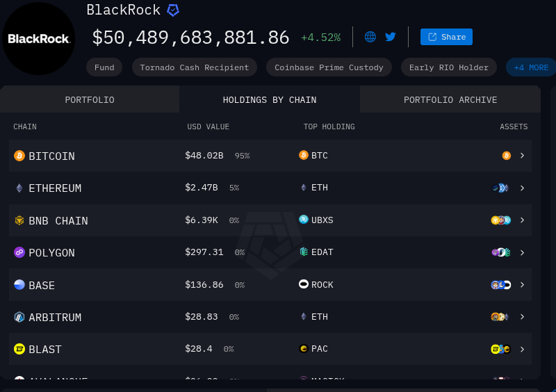Viewport: 556px width, 392px height.
Task: Click the UBXS token icon
Action: click(x=304, y=219)
